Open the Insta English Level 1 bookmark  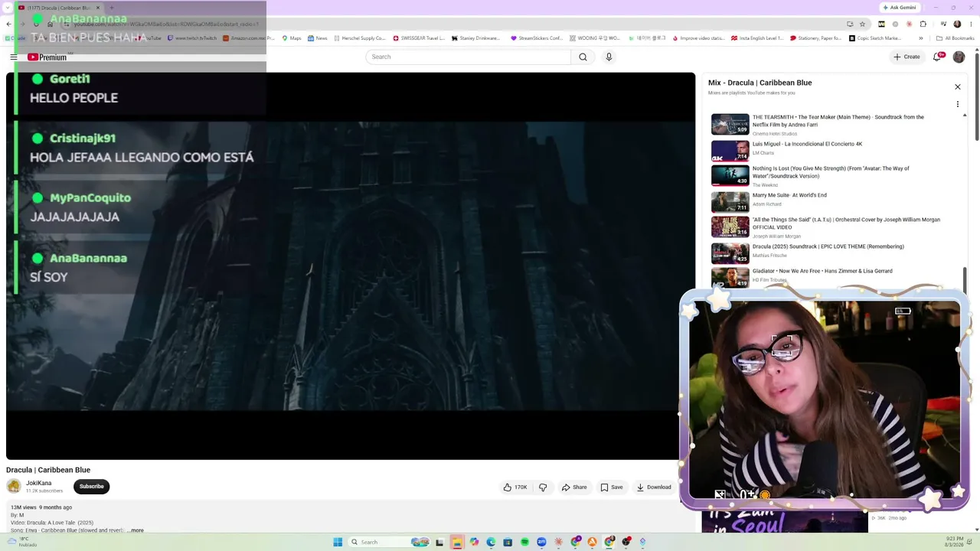point(757,38)
